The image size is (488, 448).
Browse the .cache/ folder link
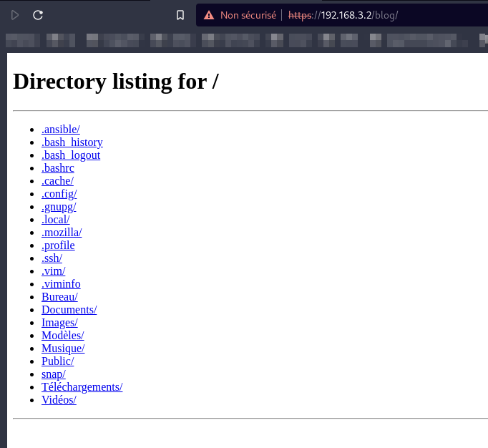coord(57,181)
